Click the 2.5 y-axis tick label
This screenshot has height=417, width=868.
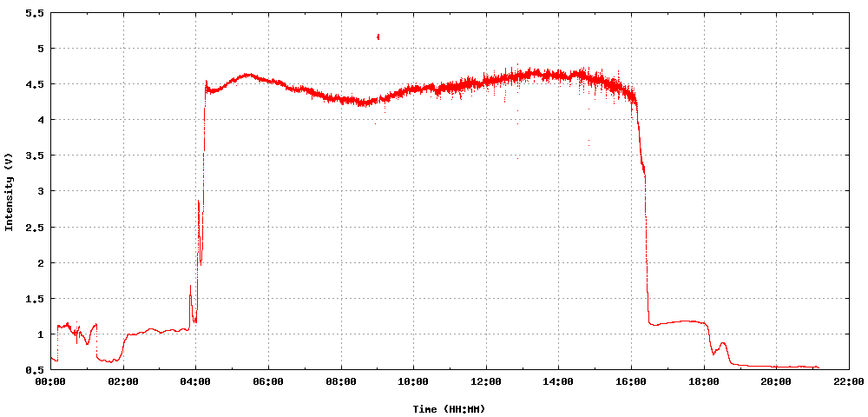35,227
